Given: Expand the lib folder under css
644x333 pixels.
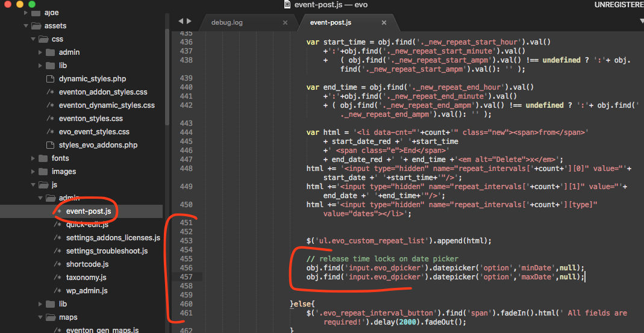Looking at the screenshot, I should click(40, 66).
